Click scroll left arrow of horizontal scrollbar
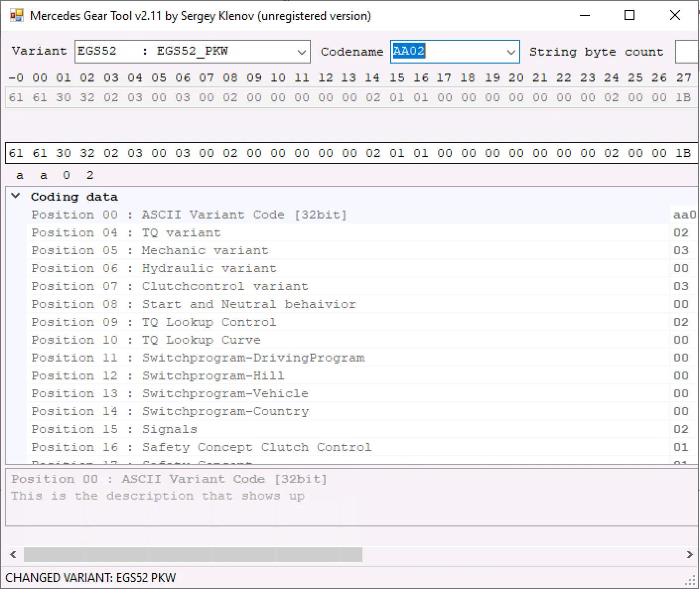The image size is (700, 589). coord(13,555)
